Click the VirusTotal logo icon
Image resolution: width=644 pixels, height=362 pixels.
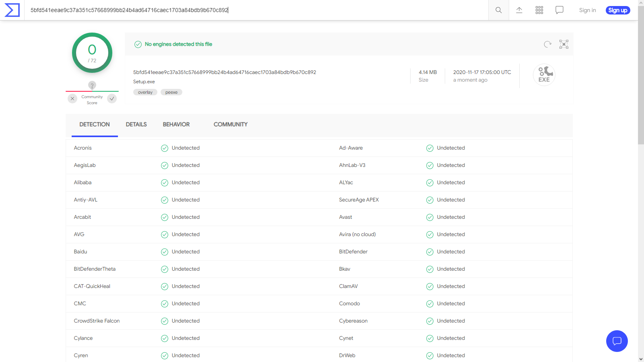[x=12, y=10]
